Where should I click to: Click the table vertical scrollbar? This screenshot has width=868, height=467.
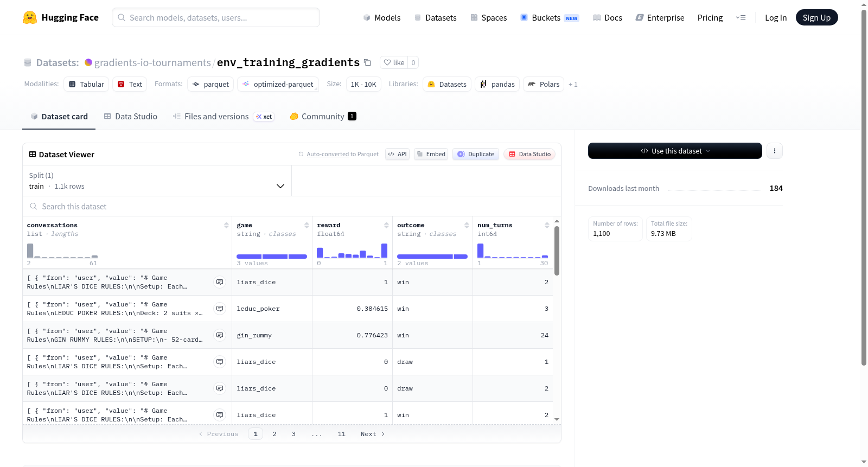(557, 251)
